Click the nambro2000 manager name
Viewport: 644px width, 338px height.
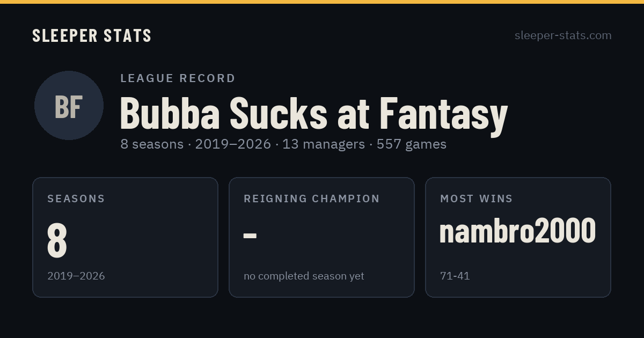[x=517, y=231]
